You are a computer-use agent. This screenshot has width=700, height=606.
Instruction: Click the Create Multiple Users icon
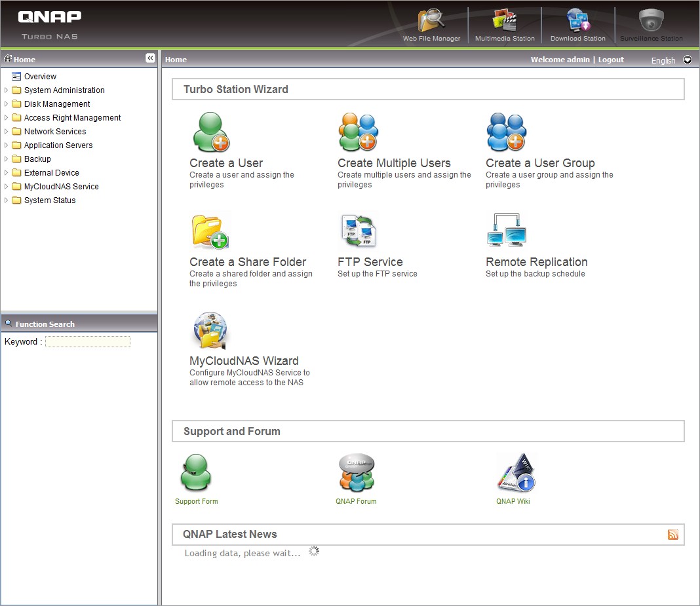click(x=359, y=132)
